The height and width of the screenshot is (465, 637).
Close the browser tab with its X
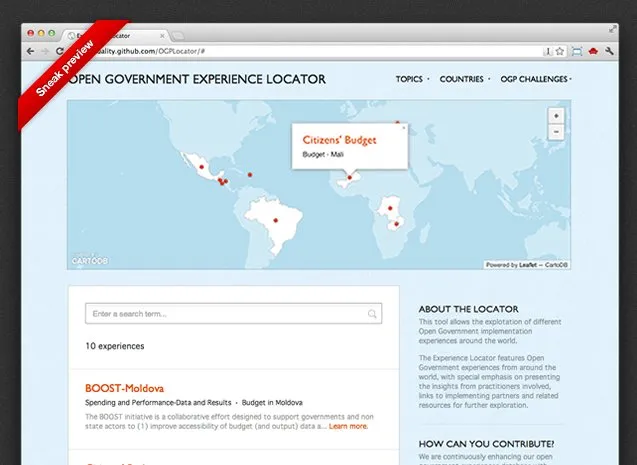[x=162, y=36]
